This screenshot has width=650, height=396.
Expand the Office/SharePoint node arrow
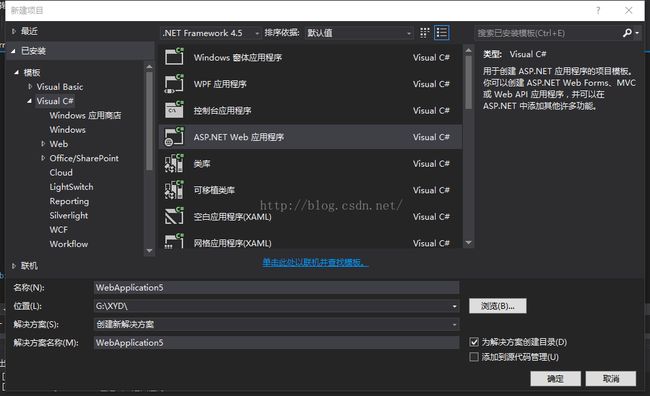coord(43,158)
